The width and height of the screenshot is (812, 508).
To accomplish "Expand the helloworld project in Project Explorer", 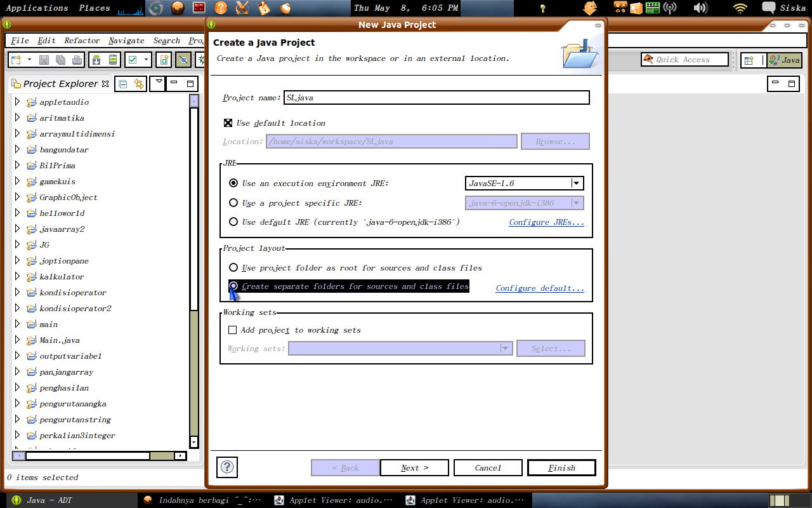I will tap(17, 213).
